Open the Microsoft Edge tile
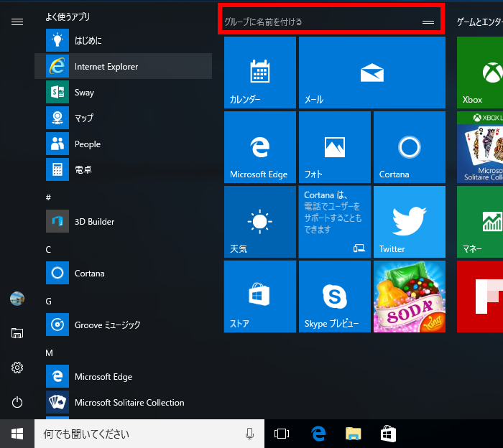Image resolution: width=503 pixels, height=448 pixels. point(260,147)
